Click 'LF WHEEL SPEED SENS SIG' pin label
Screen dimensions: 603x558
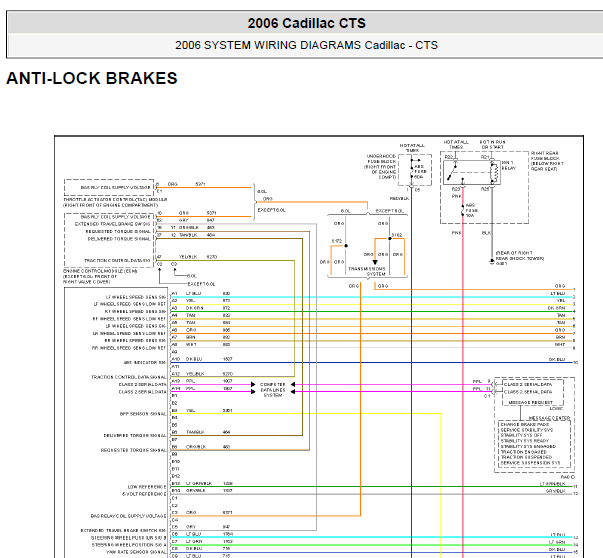[x=136, y=297]
